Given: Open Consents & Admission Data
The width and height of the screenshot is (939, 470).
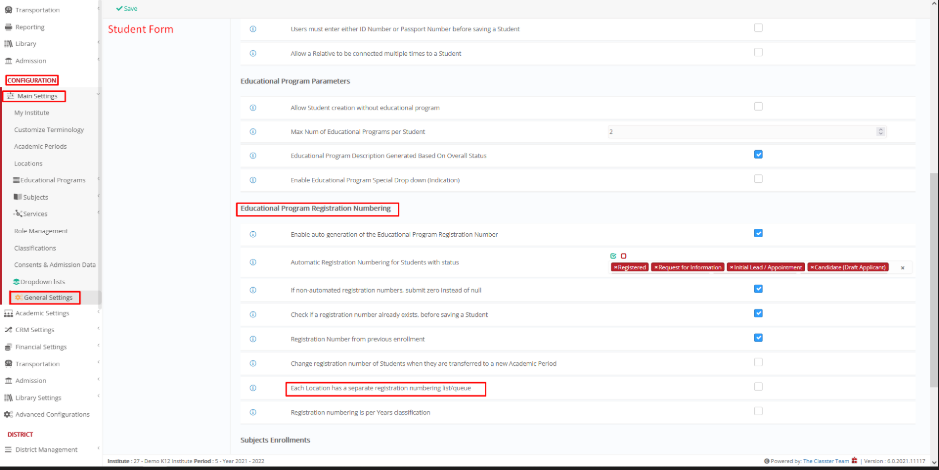Looking at the screenshot, I should pyautogui.click(x=55, y=265).
